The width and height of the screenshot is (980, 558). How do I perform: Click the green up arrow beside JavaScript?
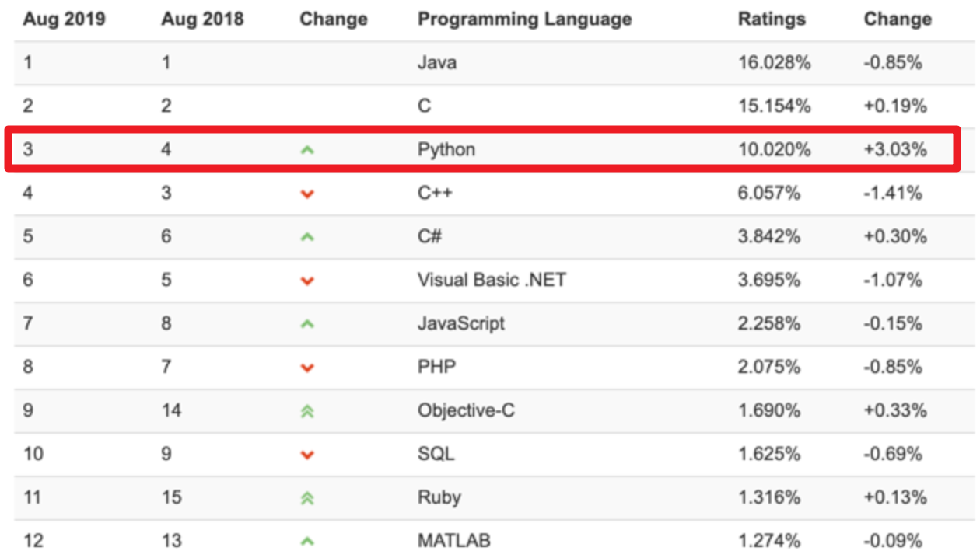307,323
